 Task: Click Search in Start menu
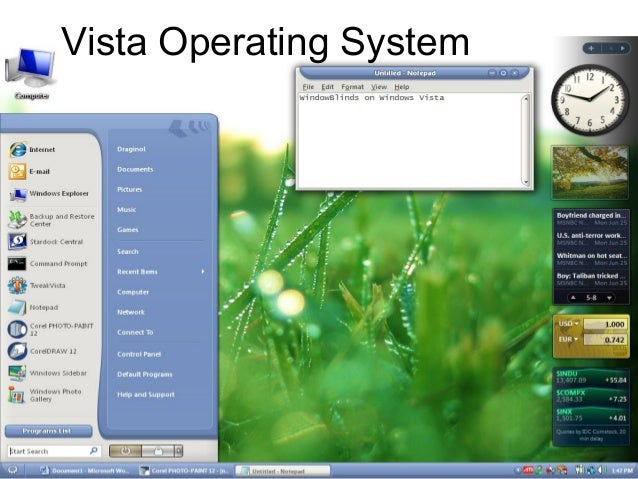coord(128,252)
